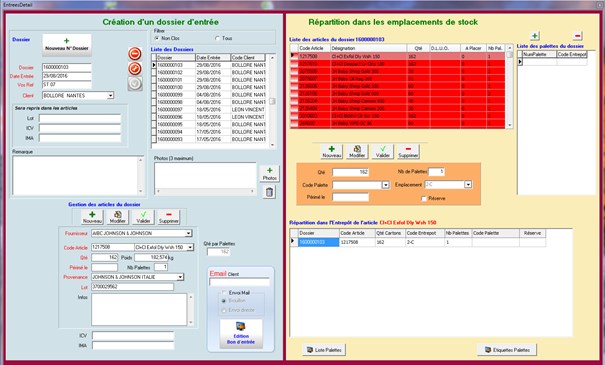Viewport: 605px width, 365px height.
Task: Select dossier 1600000099 dated 04/08/2016
Action: (x=211, y=95)
